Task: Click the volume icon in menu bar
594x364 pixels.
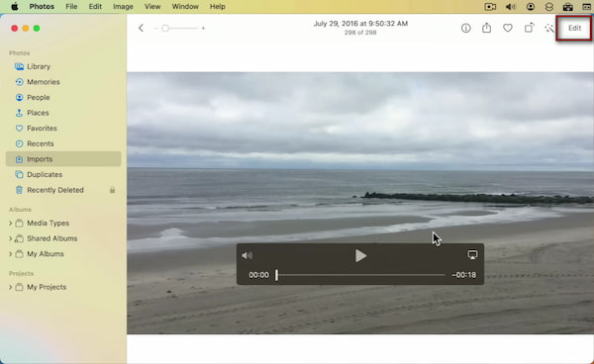Action: point(510,7)
